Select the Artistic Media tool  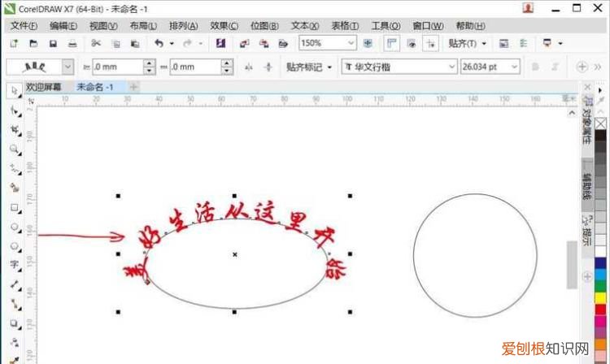point(15,188)
